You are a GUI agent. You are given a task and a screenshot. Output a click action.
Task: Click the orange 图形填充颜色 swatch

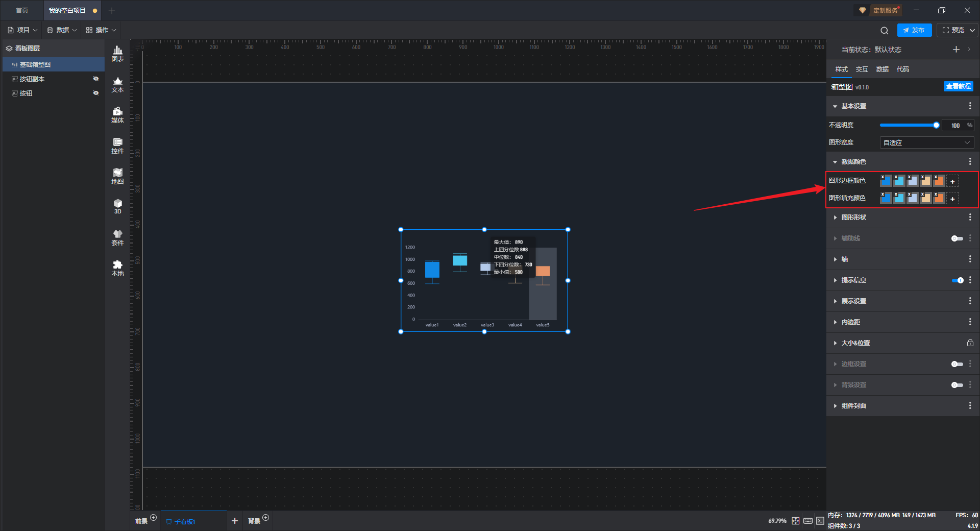pyautogui.click(x=939, y=198)
